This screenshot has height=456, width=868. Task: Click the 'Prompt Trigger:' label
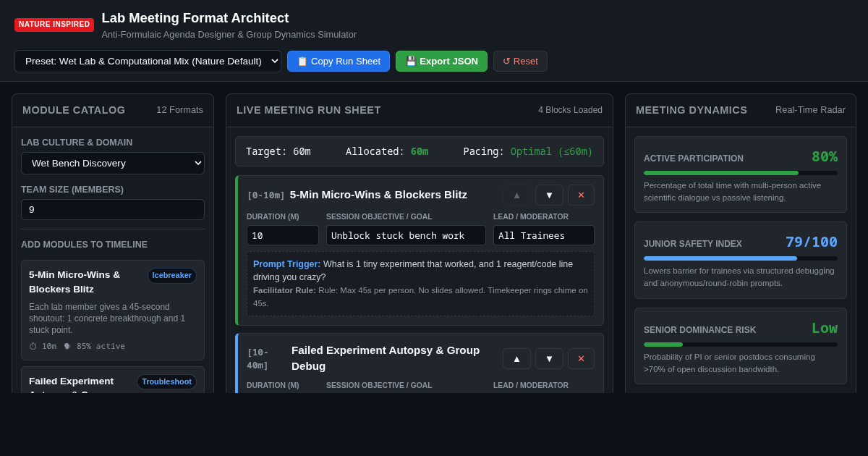(286, 264)
